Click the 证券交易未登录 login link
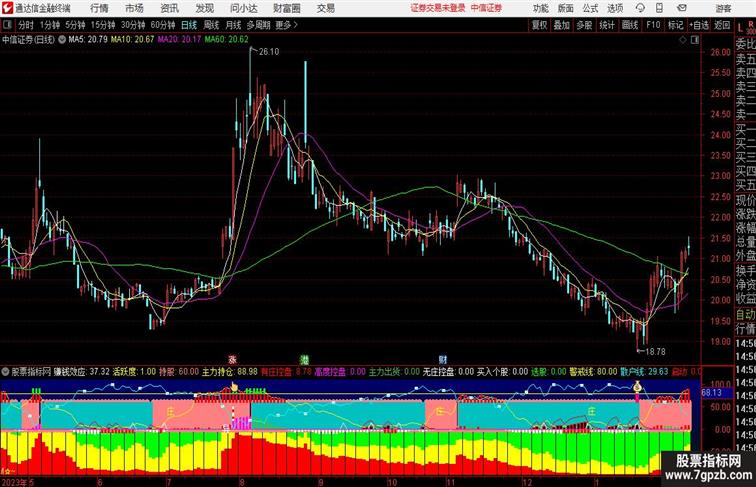The height and width of the screenshot is (487, 756). point(438,8)
